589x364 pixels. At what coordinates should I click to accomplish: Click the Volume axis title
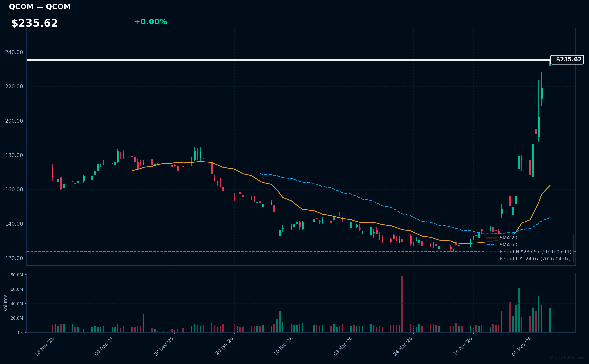[x=6, y=303]
